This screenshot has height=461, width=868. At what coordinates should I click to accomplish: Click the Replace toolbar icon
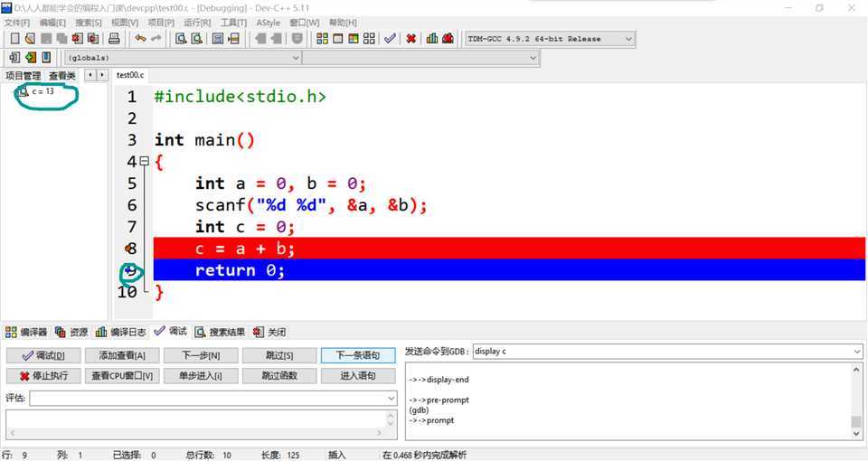196,38
